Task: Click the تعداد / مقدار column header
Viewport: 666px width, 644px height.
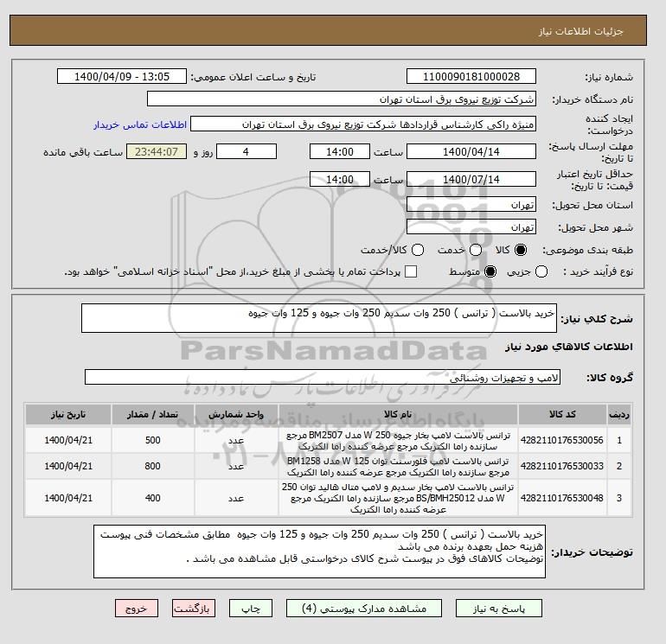Action: 153,414
